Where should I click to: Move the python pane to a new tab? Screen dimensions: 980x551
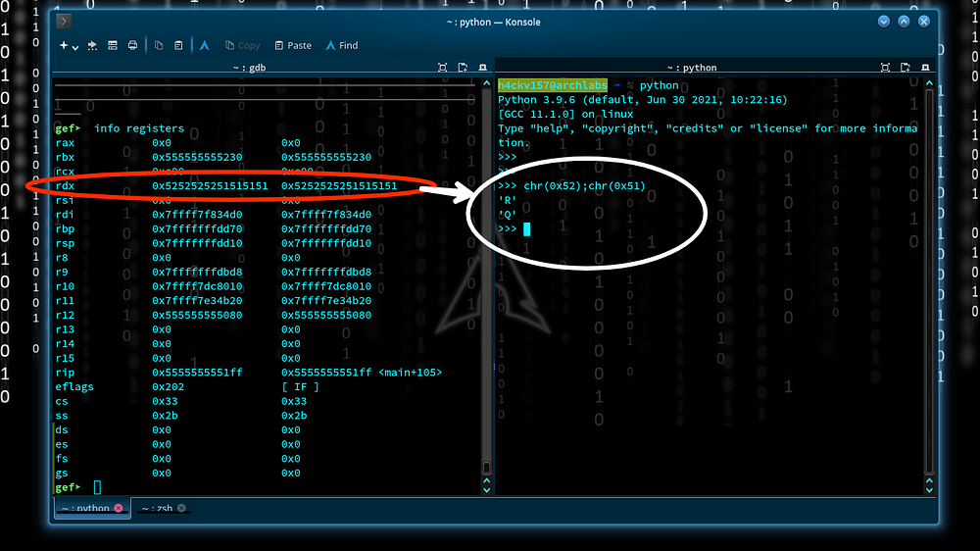point(905,68)
